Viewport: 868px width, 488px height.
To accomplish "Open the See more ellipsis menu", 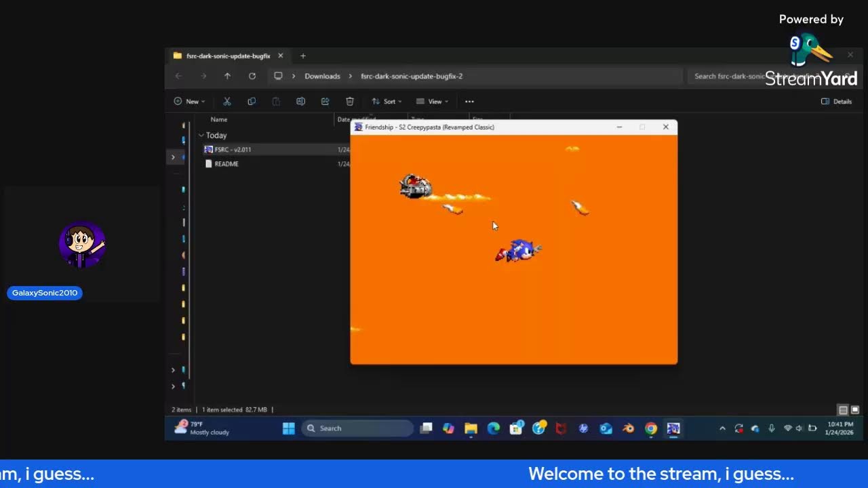I will pyautogui.click(x=469, y=102).
